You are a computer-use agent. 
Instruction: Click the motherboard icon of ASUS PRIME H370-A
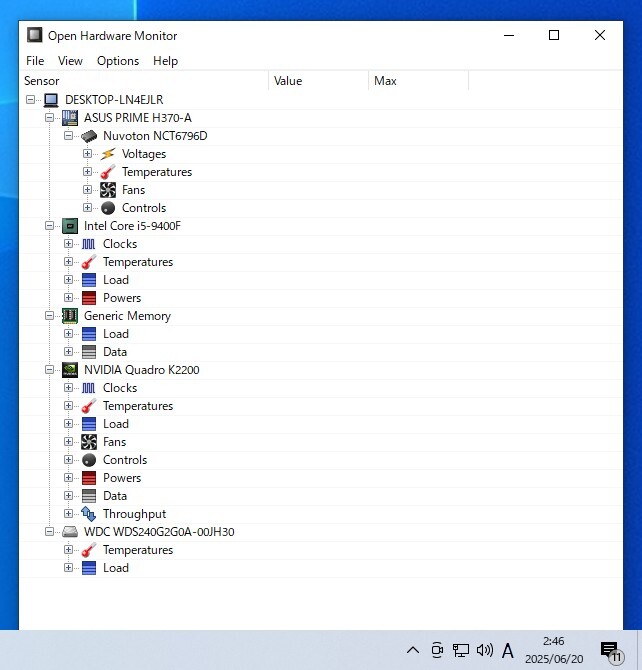point(70,118)
